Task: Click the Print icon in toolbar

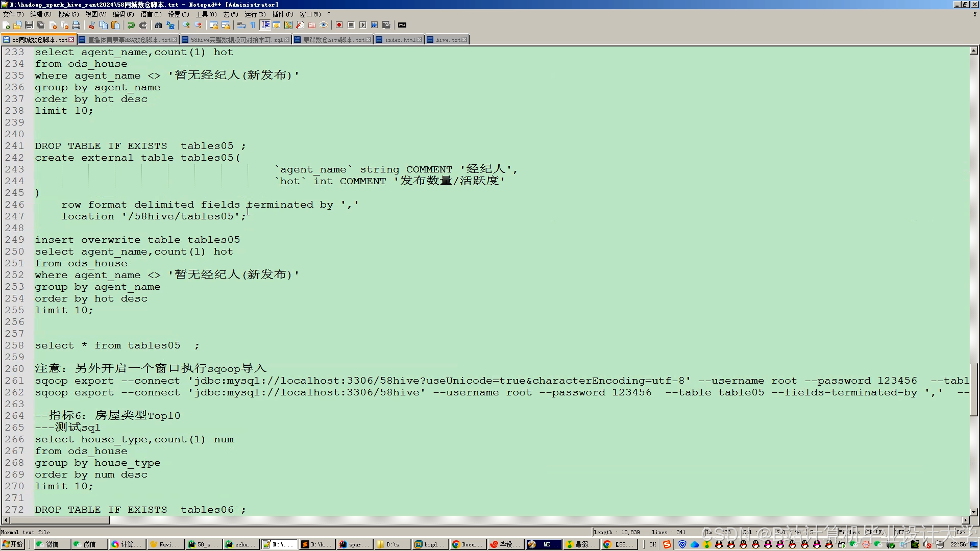Action: pos(76,25)
